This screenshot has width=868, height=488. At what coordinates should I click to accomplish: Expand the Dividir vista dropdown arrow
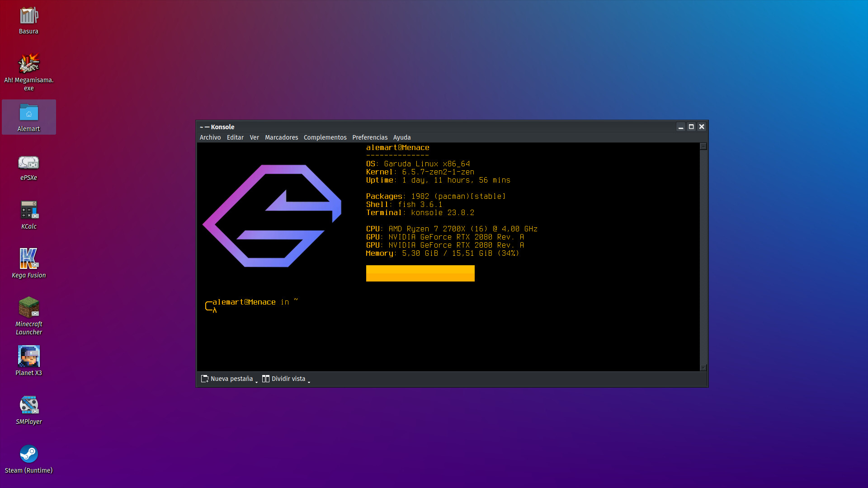pyautogui.click(x=309, y=382)
